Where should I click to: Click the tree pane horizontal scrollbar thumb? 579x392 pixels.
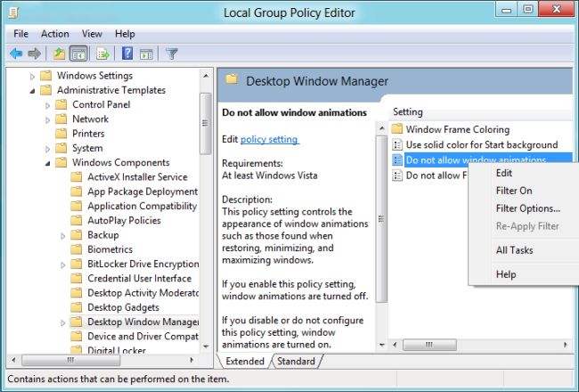[71, 360]
